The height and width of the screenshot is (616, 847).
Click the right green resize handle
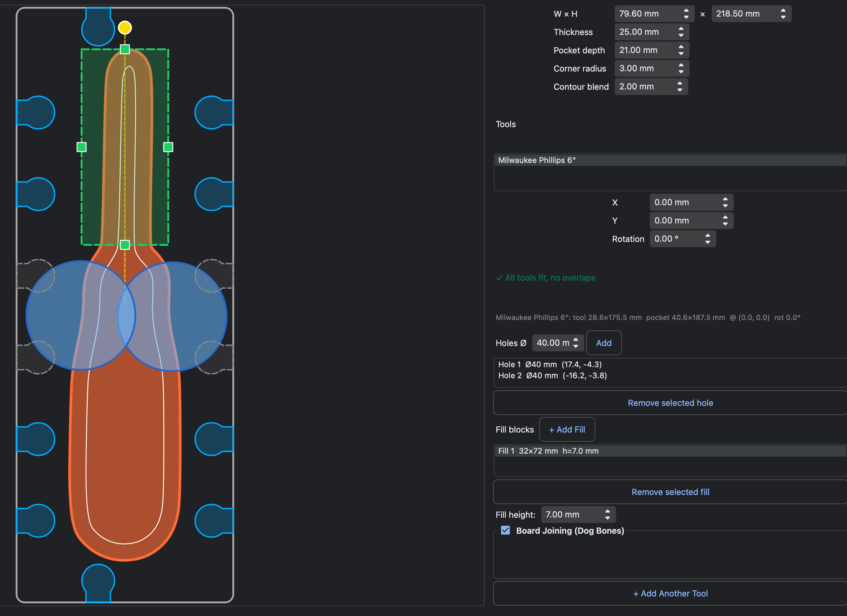pos(168,147)
